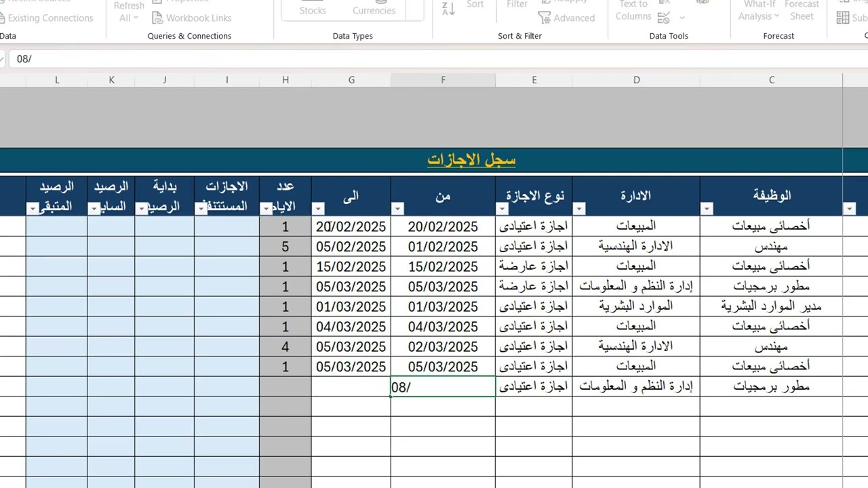Viewport: 868px width, 488px height.
Task: Select column F header
Action: pyautogui.click(x=443, y=80)
